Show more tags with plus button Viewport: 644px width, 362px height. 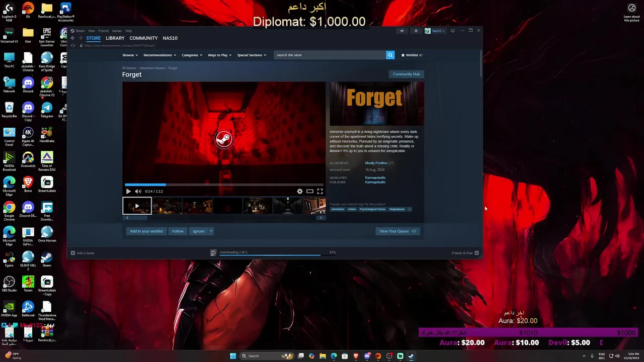click(409, 209)
